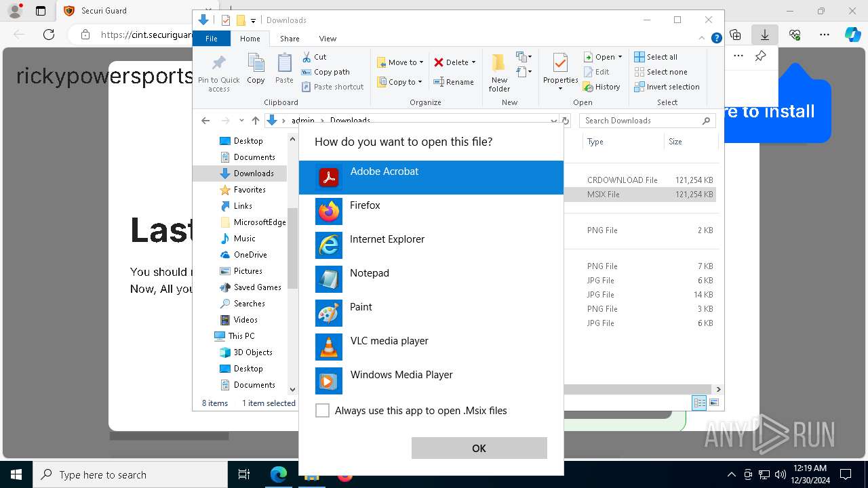Open Edge Settings and more menu
Screen dimensions: 868x488
pyautogui.click(x=825, y=35)
